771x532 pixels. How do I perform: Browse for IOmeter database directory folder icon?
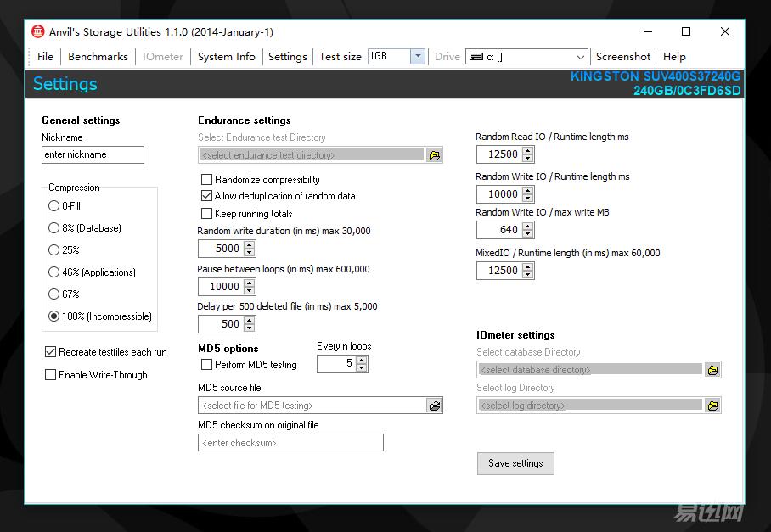click(x=713, y=370)
